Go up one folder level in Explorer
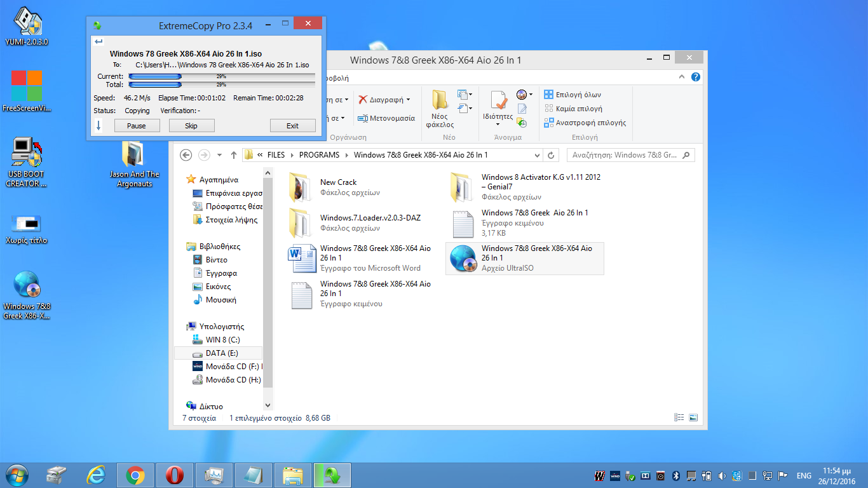 234,155
